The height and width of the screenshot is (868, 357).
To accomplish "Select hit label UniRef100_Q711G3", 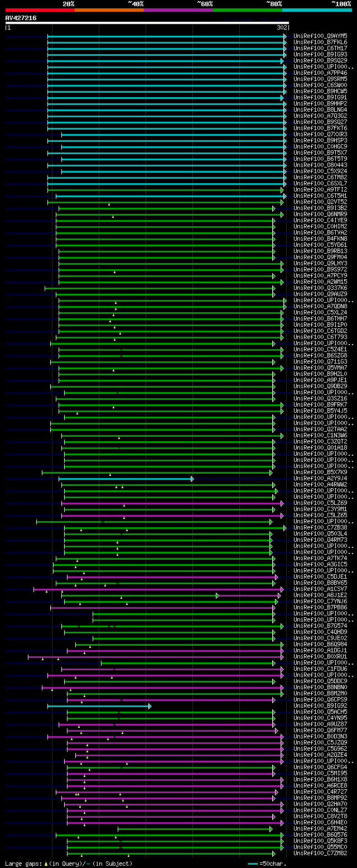I will click(x=321, y=361).
